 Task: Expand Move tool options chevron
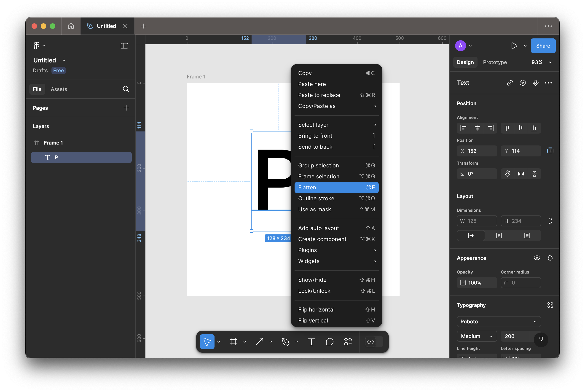(218, 342)
